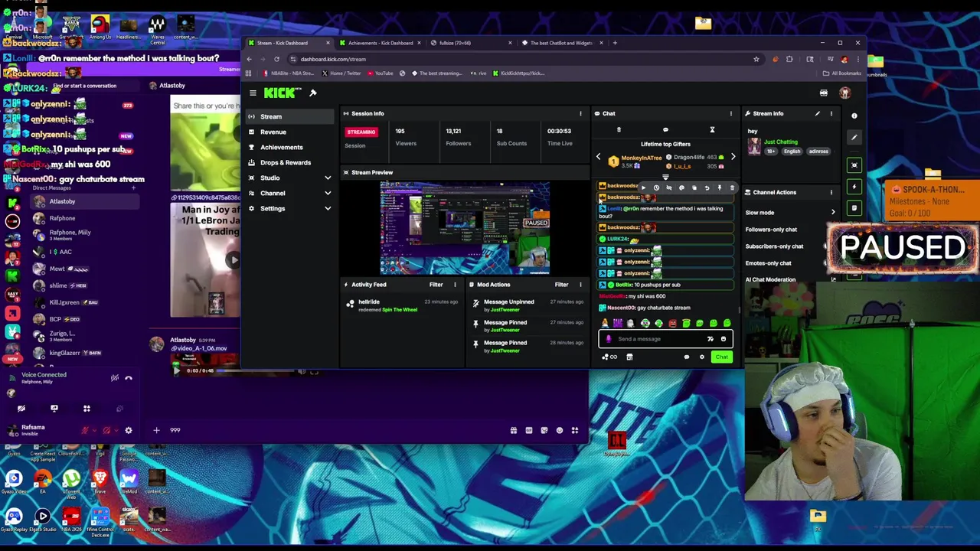Play the video_A-1_06.mov in Discord

point(176,370)
